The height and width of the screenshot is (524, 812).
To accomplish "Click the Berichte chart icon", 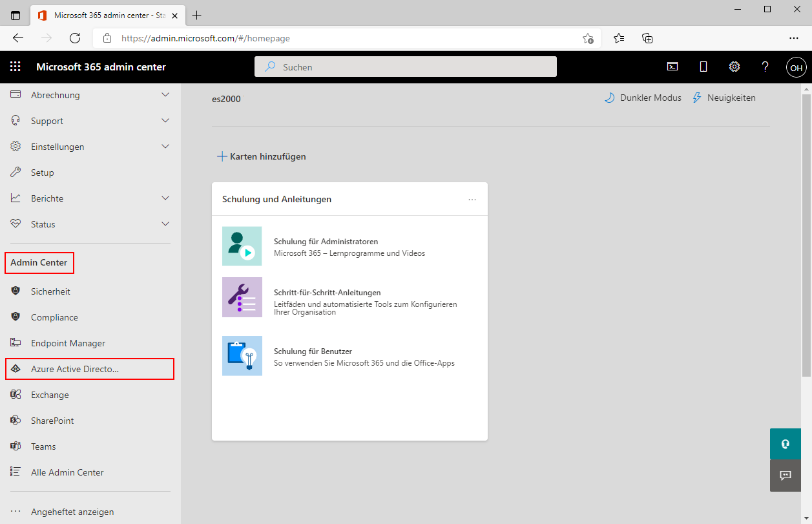I will (x=16, y=198).
